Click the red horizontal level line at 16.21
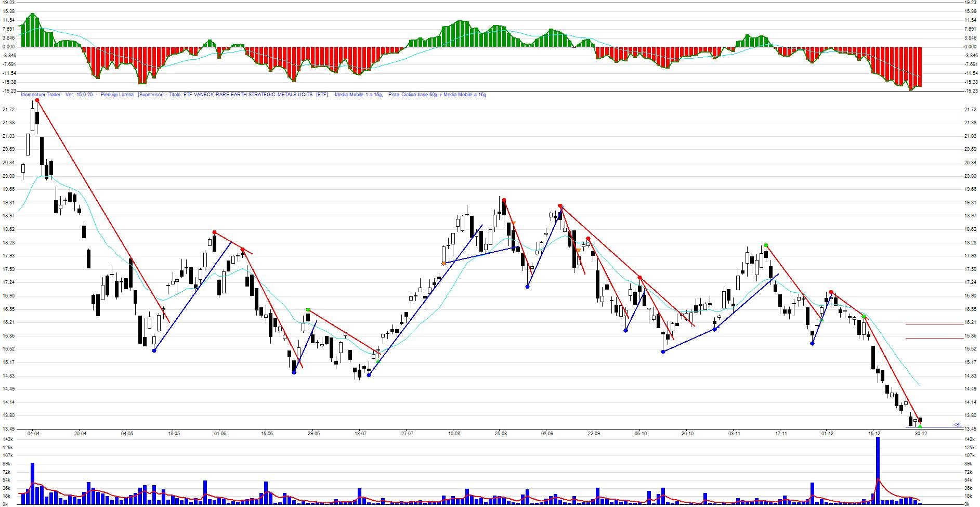Screen dimensions: 980x507 click(x=935, y=324)
